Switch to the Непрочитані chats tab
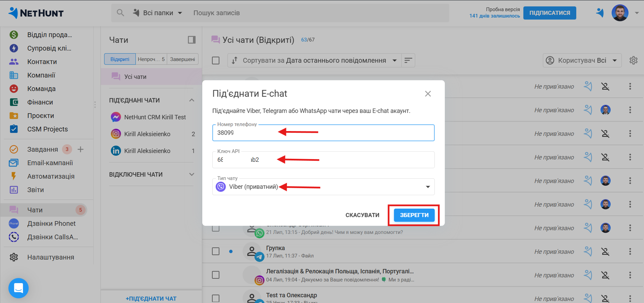This screenshot has height=303, width=644. point(151,59)
